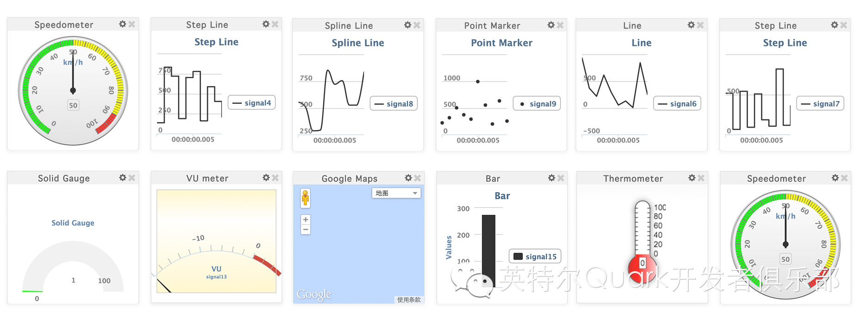The height and width of the screenshot is (324, 868).
Task: Click gear icon of Thermometer widget
Action: click(691, 178)
